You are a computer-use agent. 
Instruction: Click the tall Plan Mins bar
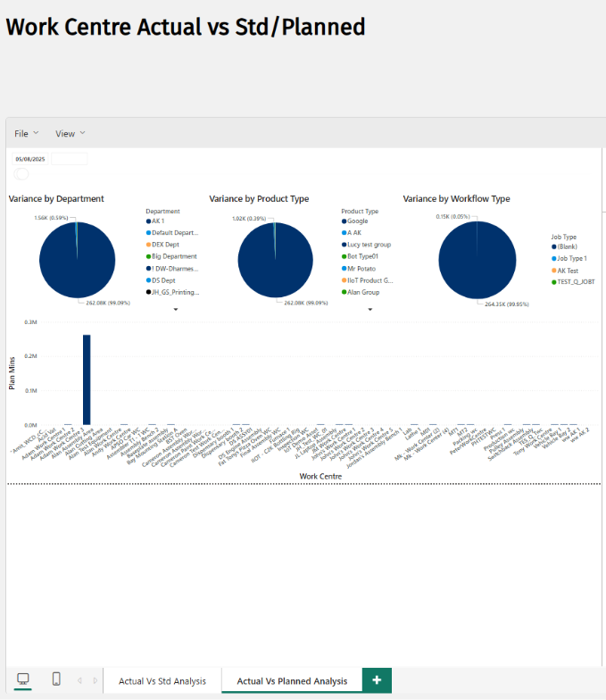pos(87,380)
